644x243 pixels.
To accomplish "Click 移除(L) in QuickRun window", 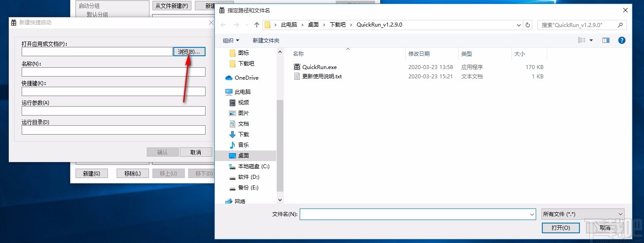I will click(x=133, y=174).
